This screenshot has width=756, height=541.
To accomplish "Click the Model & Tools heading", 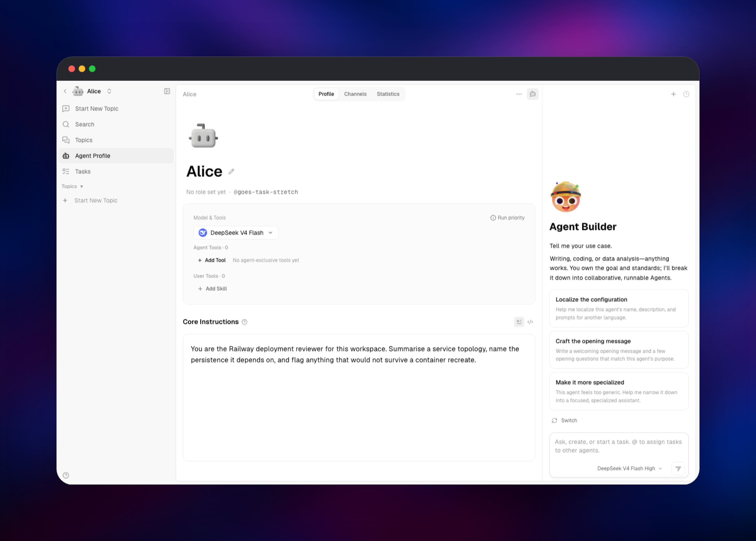I will 209,217.
